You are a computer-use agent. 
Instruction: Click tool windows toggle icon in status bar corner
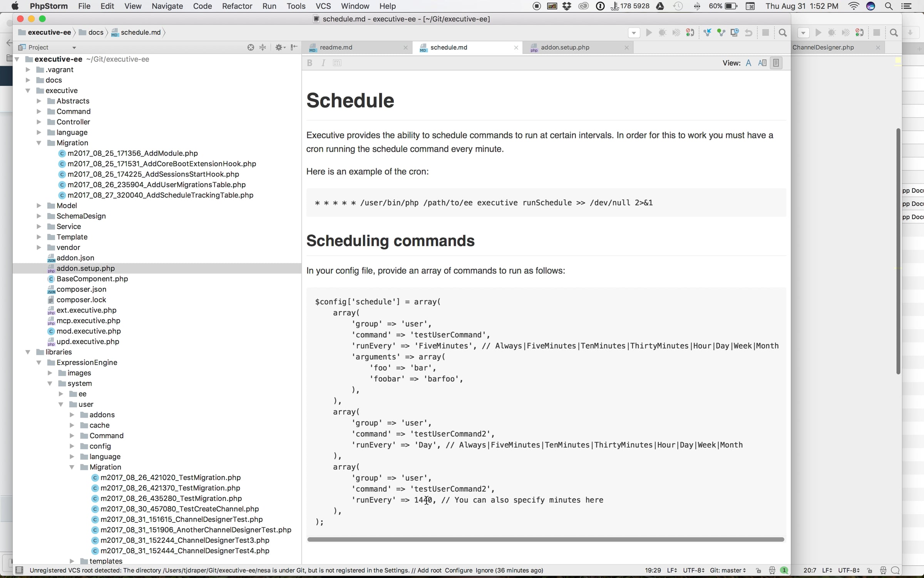pyautogui.click(x=19, y=570)
